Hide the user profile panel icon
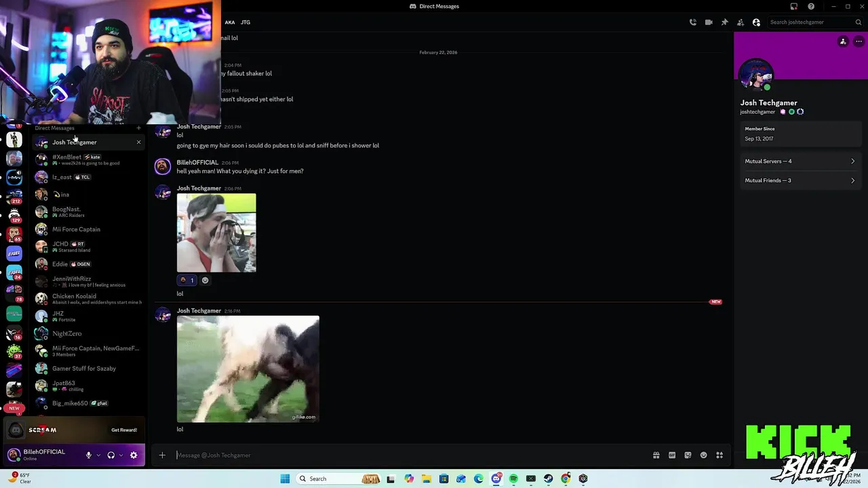 click(x=756, y=22)
